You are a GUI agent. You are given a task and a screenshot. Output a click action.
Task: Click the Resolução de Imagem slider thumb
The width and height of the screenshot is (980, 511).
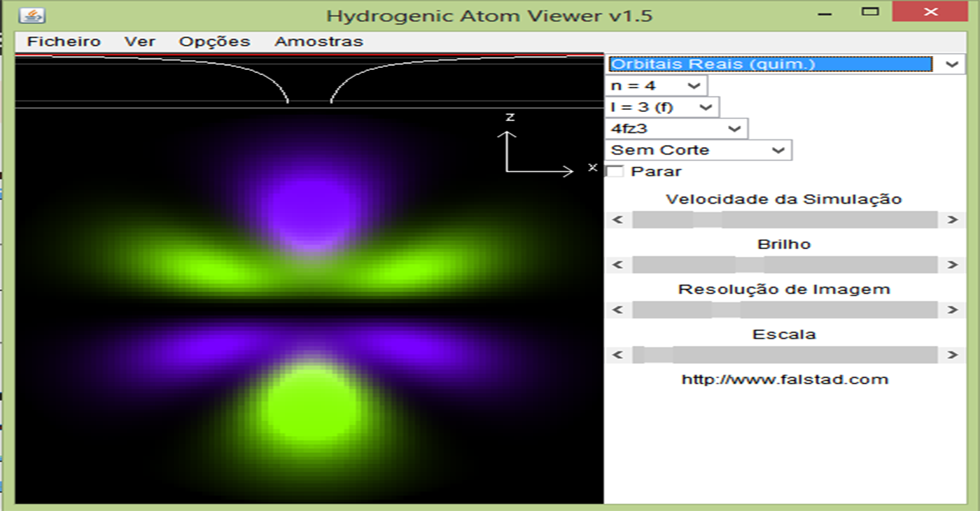click(x=726, y=310)
